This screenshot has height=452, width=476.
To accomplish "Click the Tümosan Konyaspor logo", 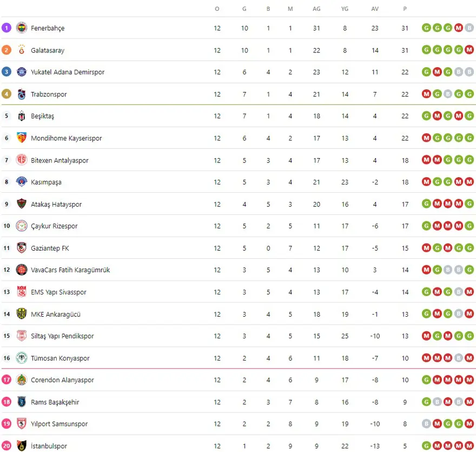I will pos(22,358).
